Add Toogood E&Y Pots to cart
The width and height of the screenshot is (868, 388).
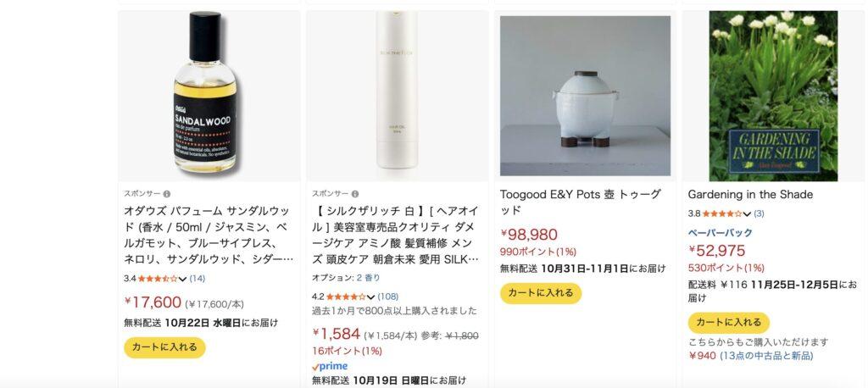(541, 293)
